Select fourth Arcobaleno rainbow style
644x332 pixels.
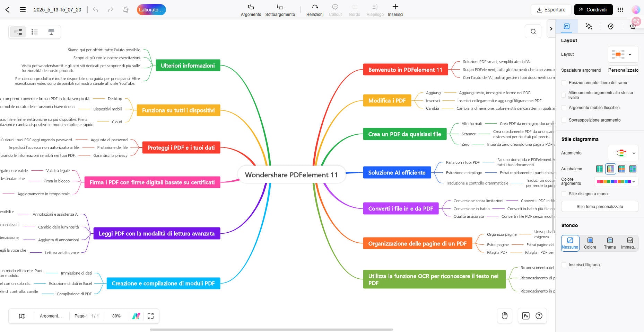pos(633,169)
